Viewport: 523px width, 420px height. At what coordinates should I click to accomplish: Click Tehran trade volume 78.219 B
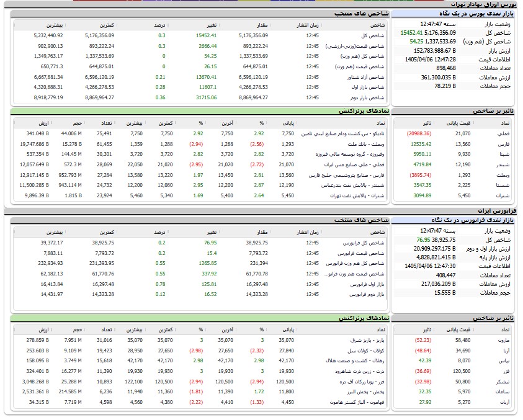[x=445, y=86]
